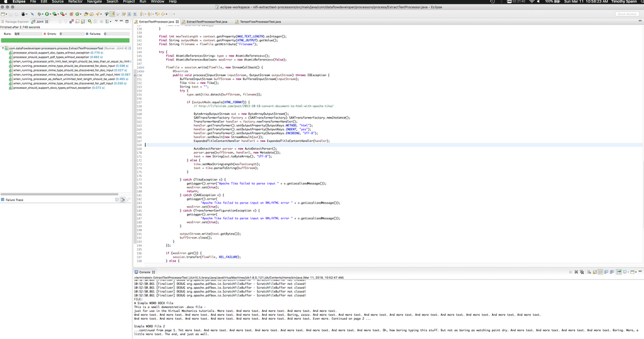Click Timothy Spann user name in menu bar
The height and width of the screenshot is (339, 644).
click(x=624, y=2)
